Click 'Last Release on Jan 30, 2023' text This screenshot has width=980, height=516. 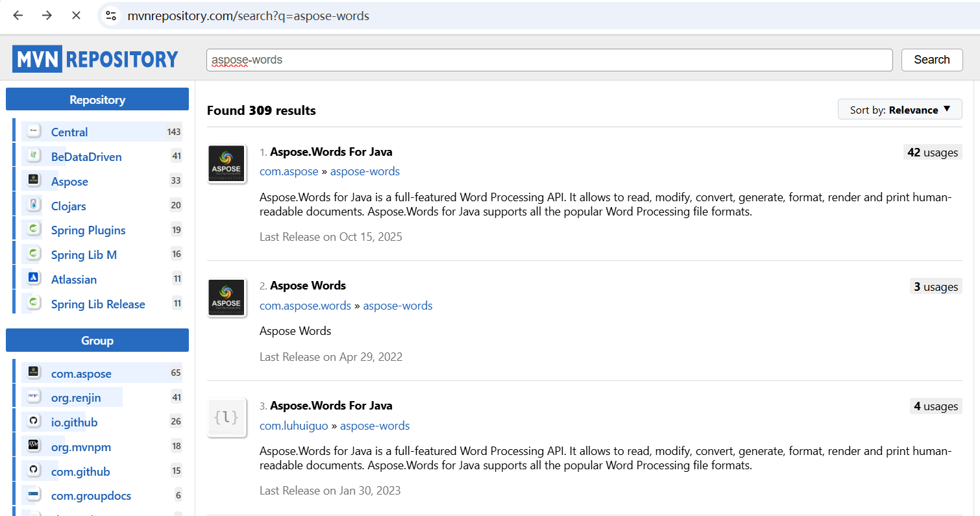[x=330, y=491]
